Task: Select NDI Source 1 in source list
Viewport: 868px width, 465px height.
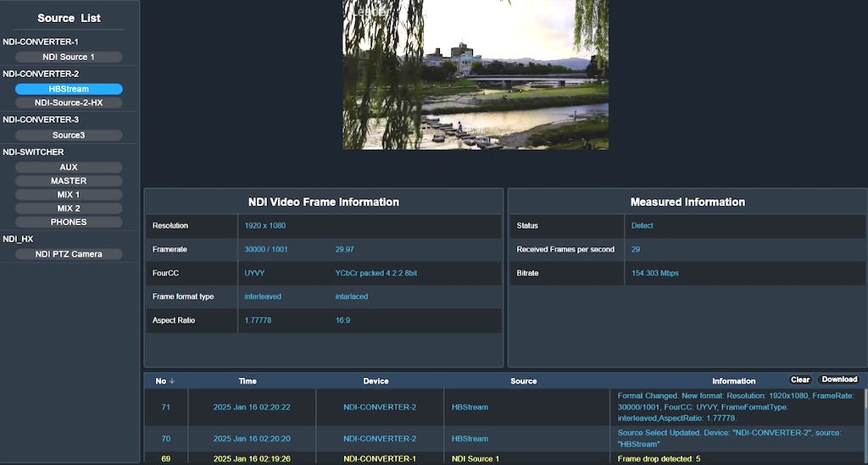Action: pos(69,57)
